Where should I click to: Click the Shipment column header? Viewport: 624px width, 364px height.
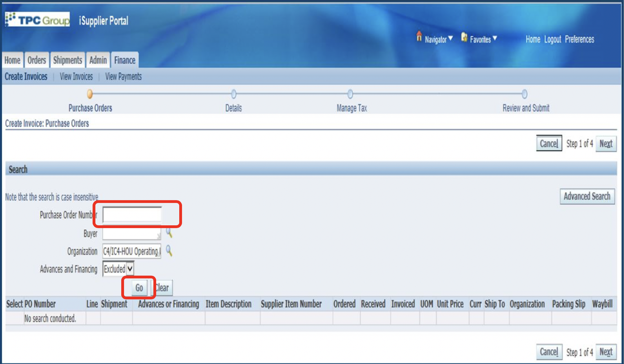point(114,304)
